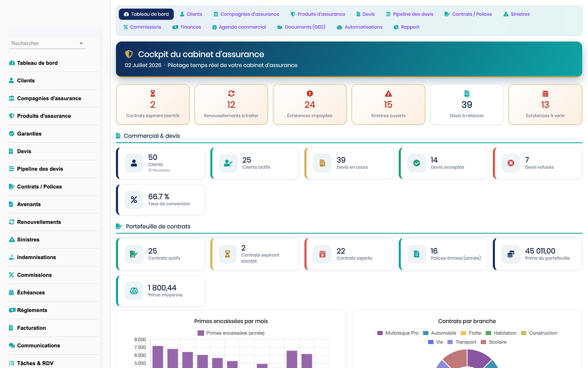588x368 pixels.
Task: Click the document icon on Devis à relancer card
Action: (467, 93)
